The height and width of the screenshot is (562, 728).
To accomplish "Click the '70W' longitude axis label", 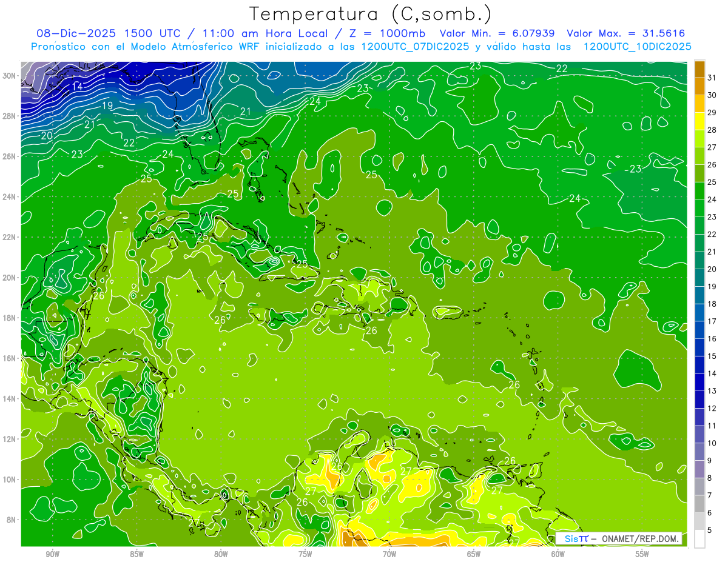I will coord(389,554).
